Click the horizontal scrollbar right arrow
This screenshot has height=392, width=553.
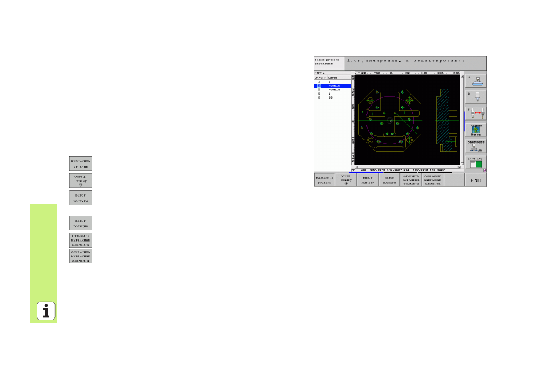[459, 167]
